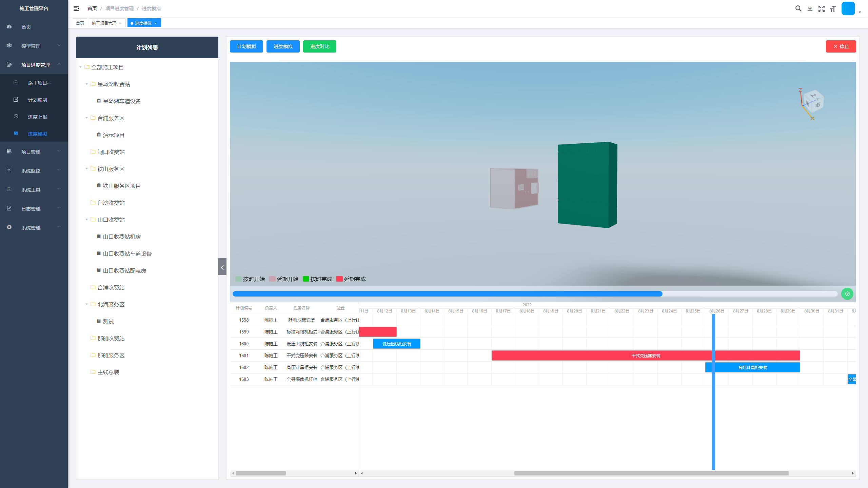Select the 山口收费站配电房 plan item
The image size is (868, 488).
pyautogui.click(x=124, y=270)
